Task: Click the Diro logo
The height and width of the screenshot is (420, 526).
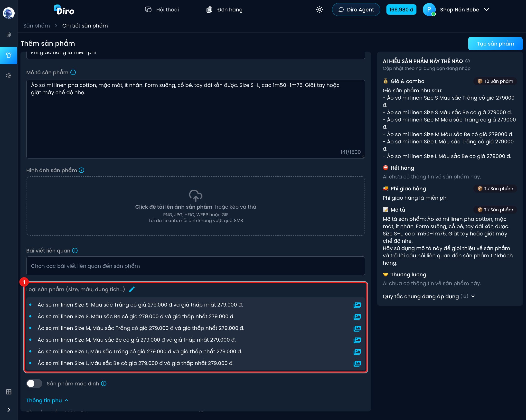Action: [x=64, y=10]
